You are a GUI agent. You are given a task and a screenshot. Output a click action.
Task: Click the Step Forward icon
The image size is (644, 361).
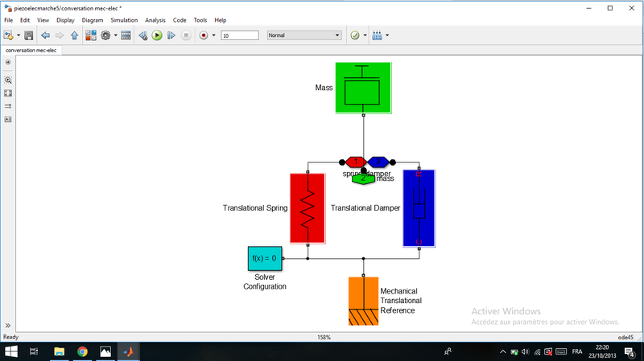tap(171, 35)
